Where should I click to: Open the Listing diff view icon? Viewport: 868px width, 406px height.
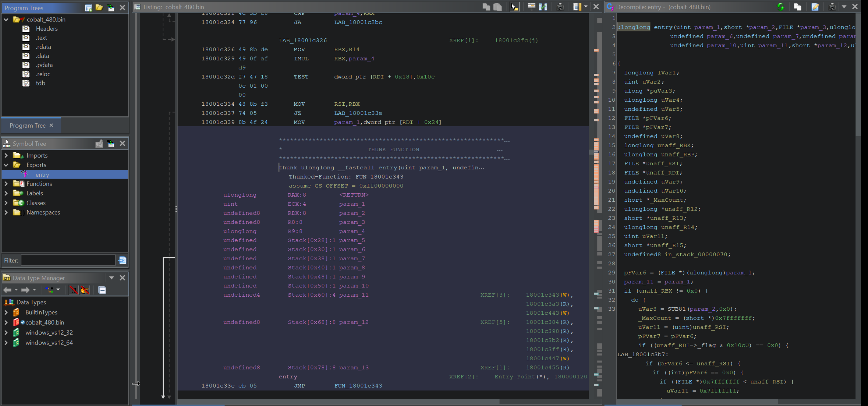coord(543,7)
